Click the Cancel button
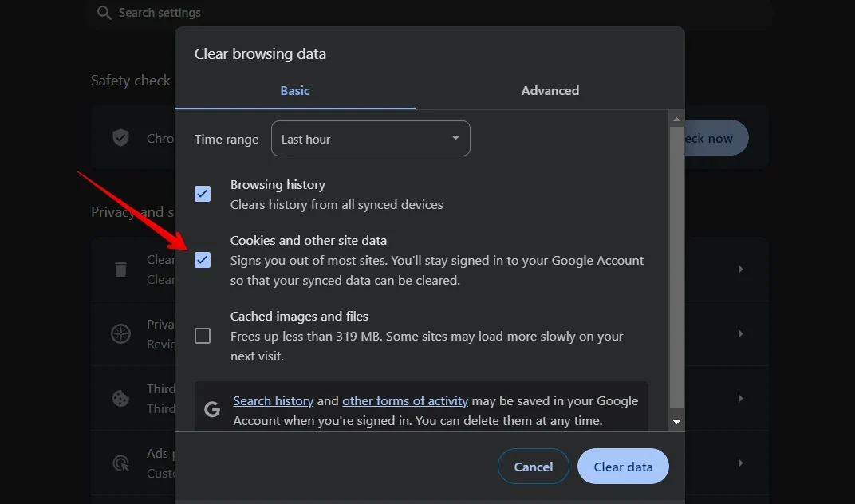 534,467
